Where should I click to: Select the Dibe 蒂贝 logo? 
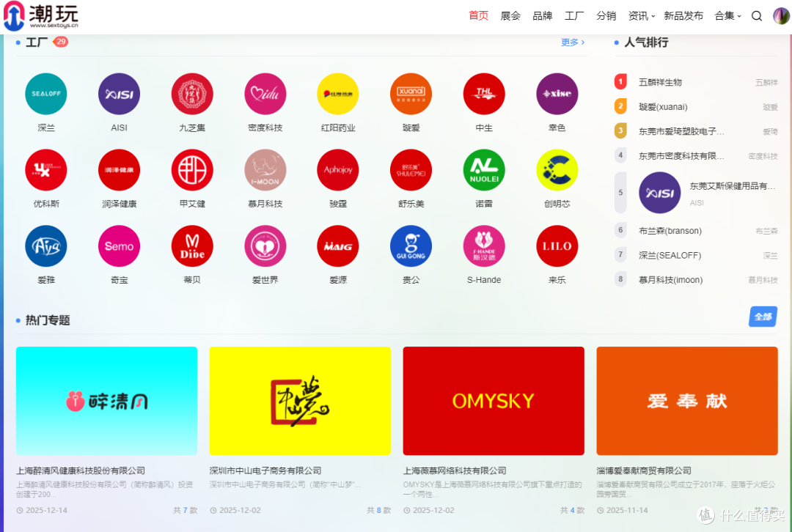192,245
